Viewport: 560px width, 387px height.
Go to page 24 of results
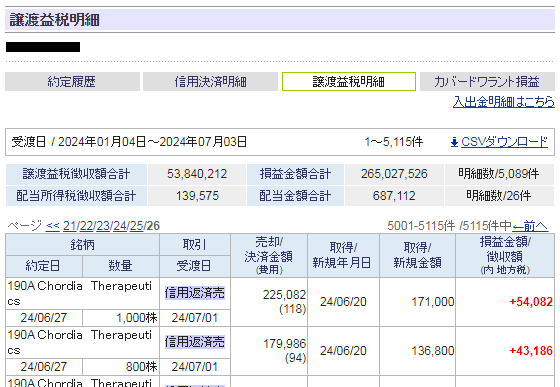(120, 226)
